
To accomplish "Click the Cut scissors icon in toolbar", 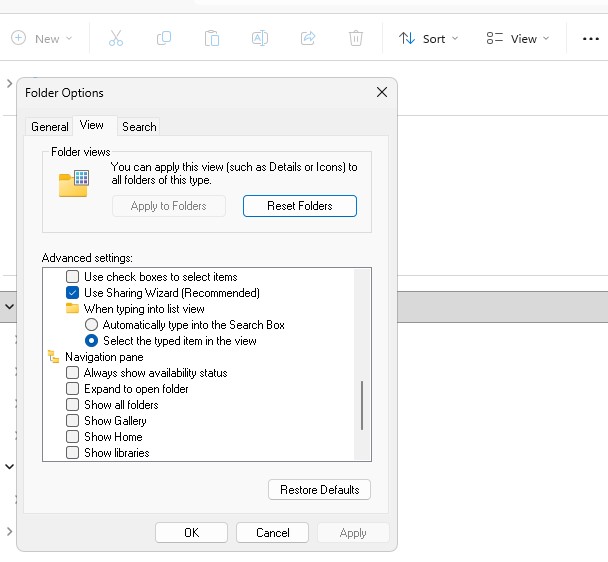I will click(115, 39).
